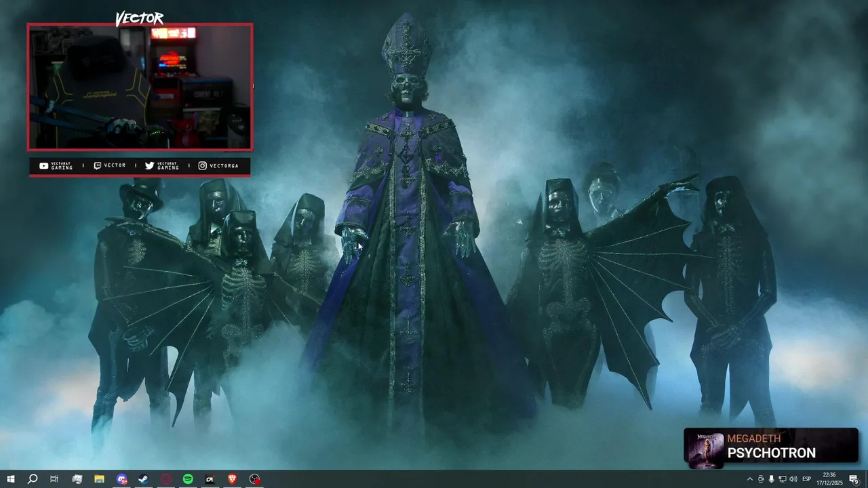Click the Instagram VECTORGA label

pos(218,165)
